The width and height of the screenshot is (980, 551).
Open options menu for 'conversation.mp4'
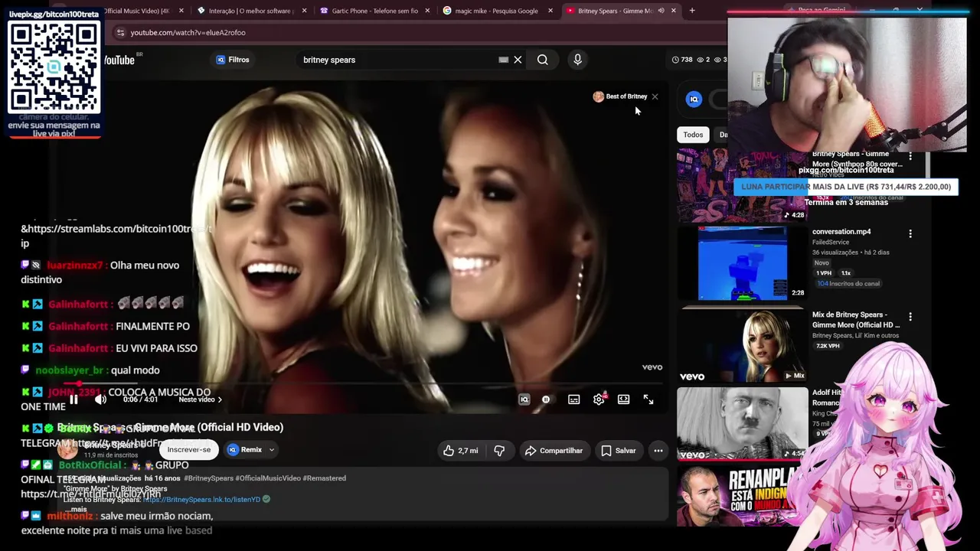[x=910, y=233]
